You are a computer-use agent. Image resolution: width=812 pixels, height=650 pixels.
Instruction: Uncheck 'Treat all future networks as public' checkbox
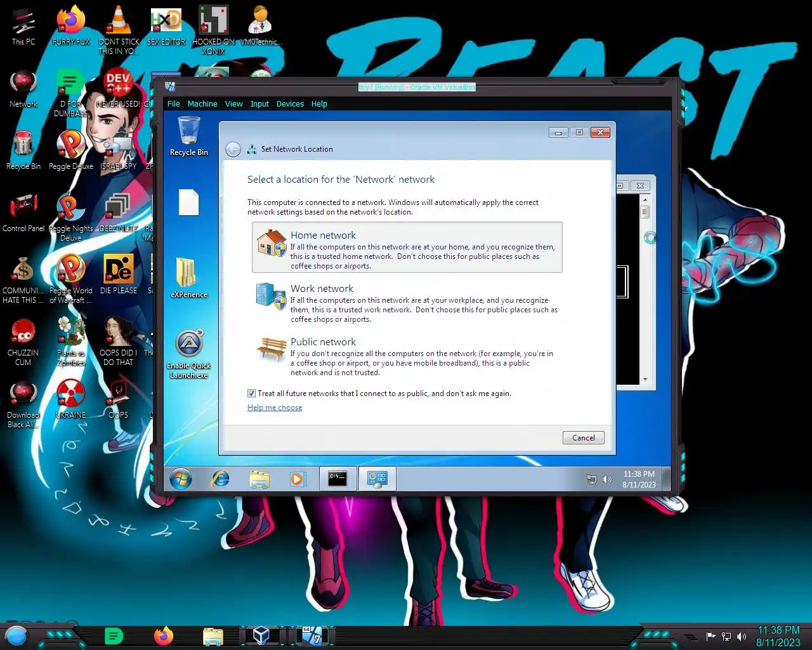[251, 394]
